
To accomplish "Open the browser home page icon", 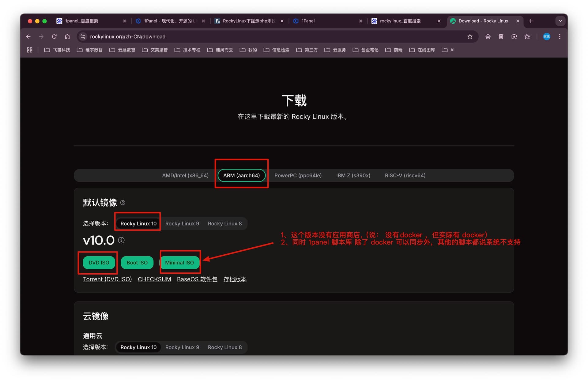I will 67,36.
